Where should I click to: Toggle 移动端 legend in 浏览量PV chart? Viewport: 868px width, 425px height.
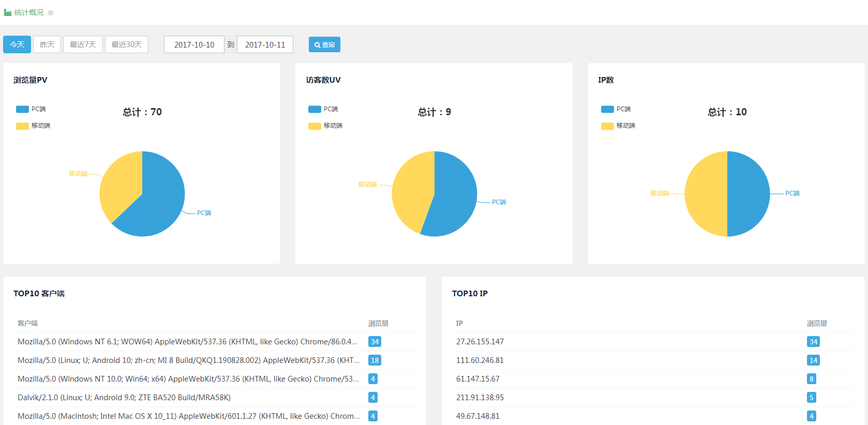pos(33,126)
